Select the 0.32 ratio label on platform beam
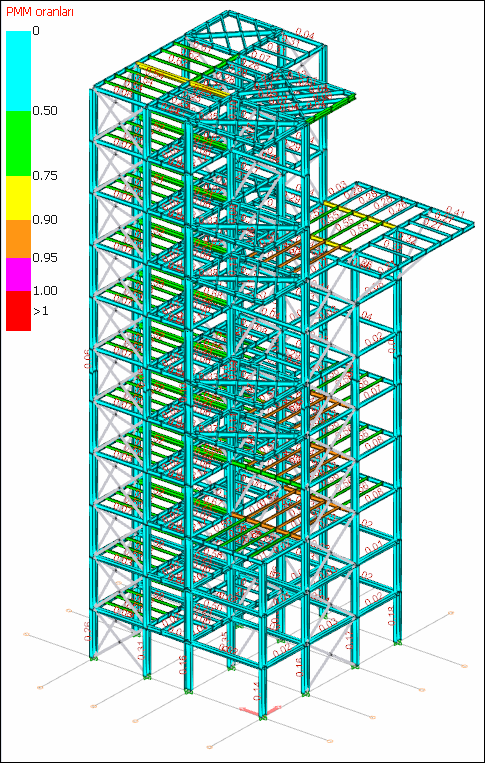Image resolution: width=485 pixels, height=763 pixels. coord(408,240)
